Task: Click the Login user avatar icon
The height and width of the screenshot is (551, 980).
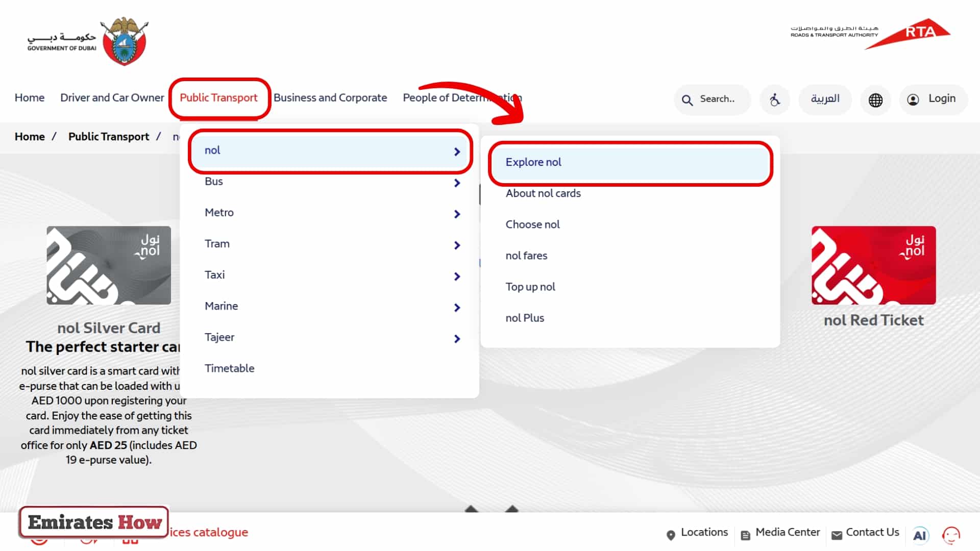Action: (x=913, y=99)
